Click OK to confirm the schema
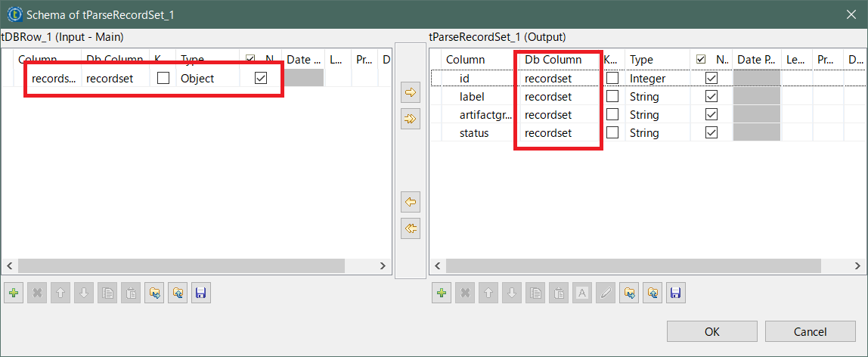This screenshot has height=357, width=868. point(711,331)
